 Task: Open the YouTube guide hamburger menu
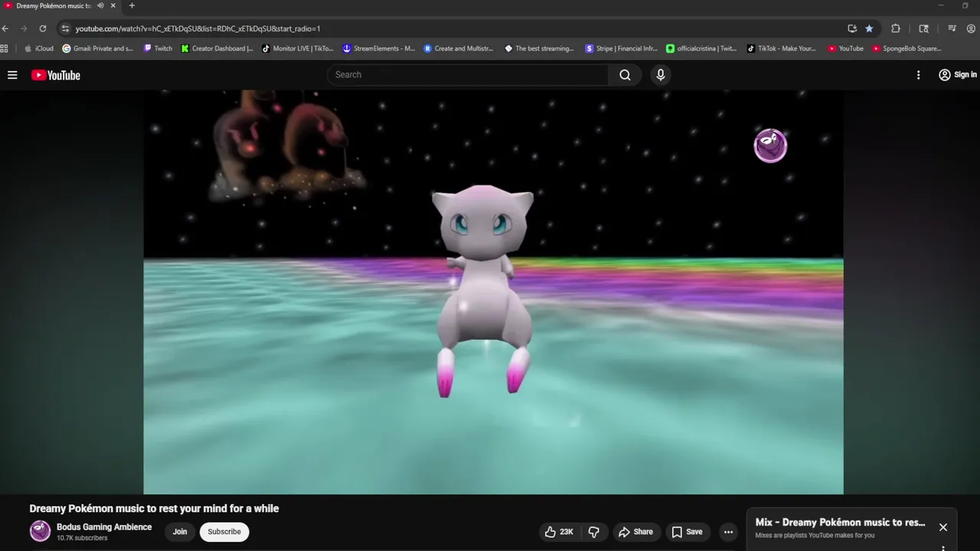point(12,75)
